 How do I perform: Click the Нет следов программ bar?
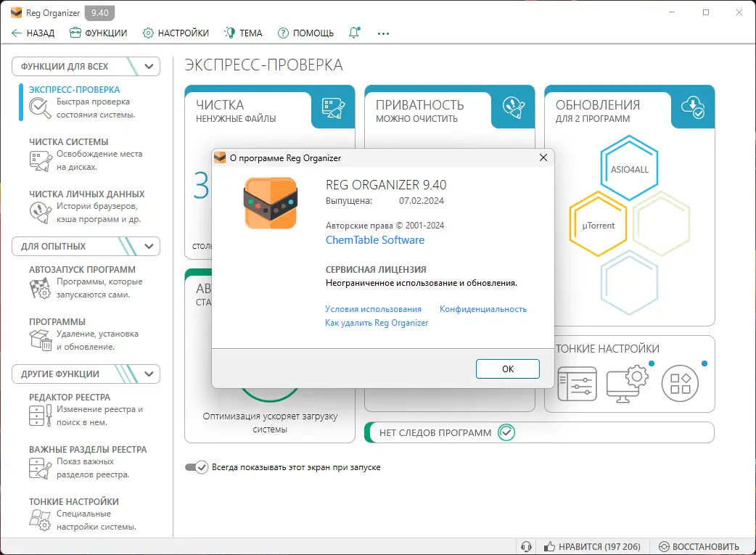tap(539, 432)
